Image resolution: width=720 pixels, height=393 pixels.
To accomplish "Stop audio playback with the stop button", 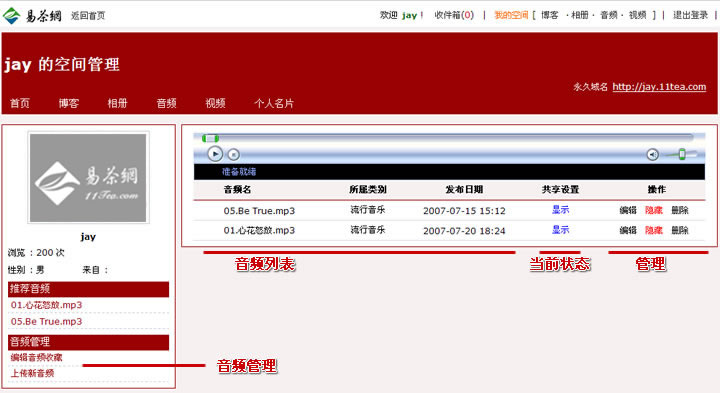I will (234, 155).
